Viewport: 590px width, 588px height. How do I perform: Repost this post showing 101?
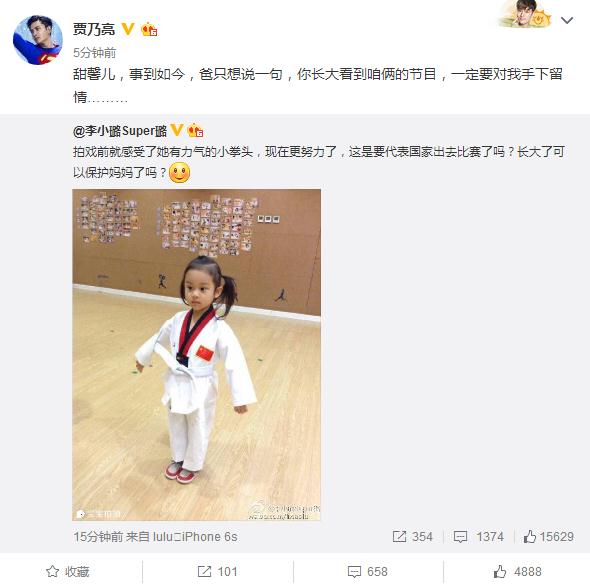[x=217, y=572]
